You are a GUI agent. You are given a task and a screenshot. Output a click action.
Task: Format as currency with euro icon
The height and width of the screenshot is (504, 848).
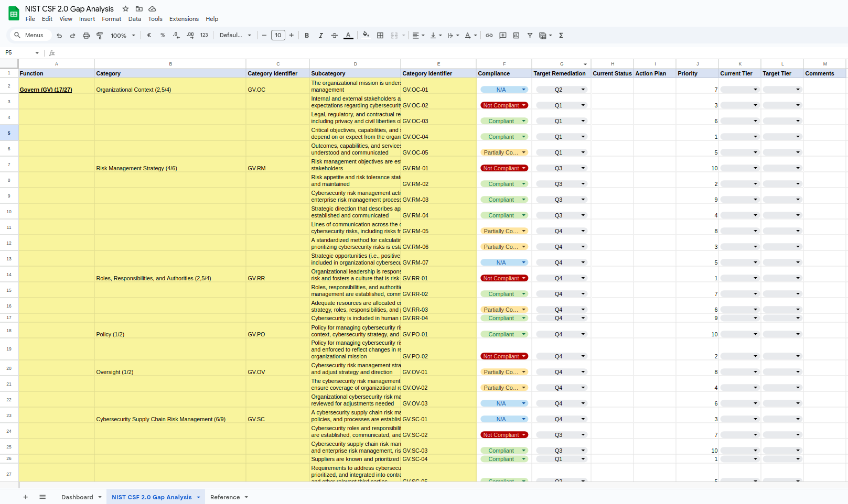149,36
